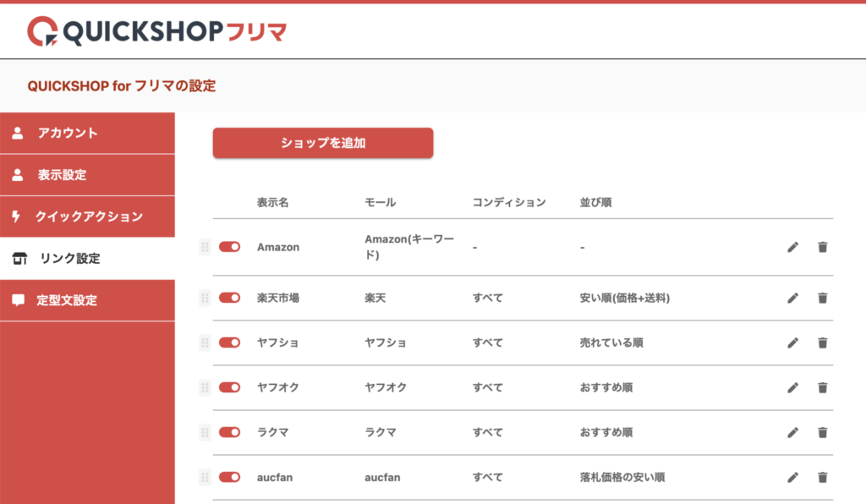
Task: Toggle off the 楽天市場 switch
Action: pyautogui.click(x=229, y=298)
